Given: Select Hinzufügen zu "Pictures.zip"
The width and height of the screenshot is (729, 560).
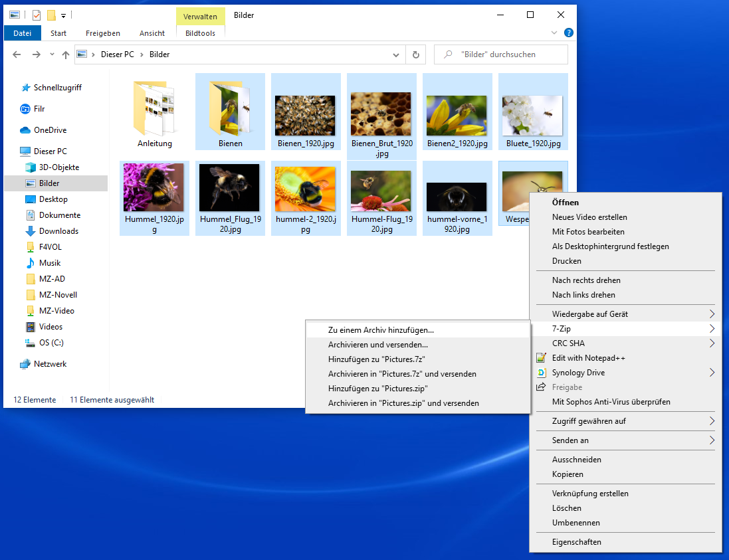Looking at the screenshot, I should click(x=377, y=389).
